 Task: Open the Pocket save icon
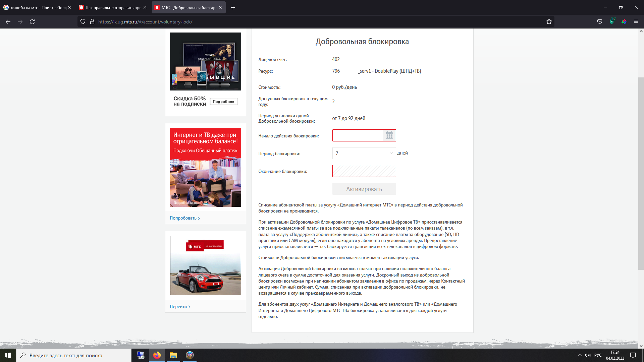coord(600,22)
